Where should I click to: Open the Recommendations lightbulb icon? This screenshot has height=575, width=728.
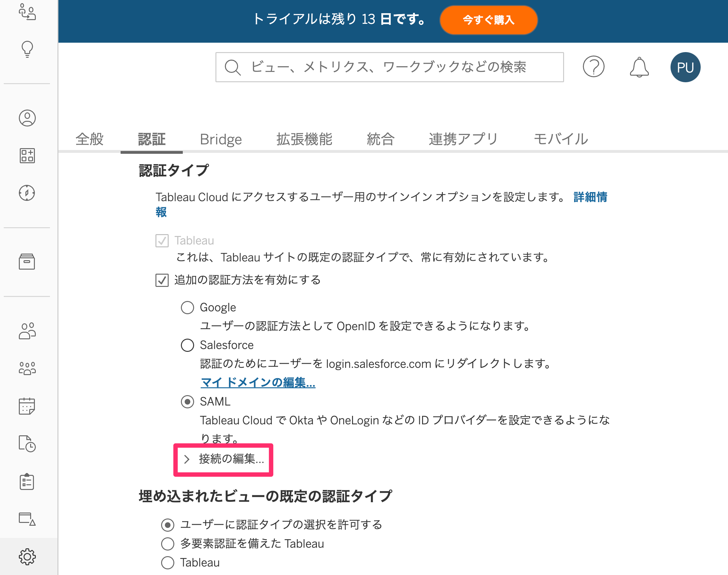click(x=27, y=49)
